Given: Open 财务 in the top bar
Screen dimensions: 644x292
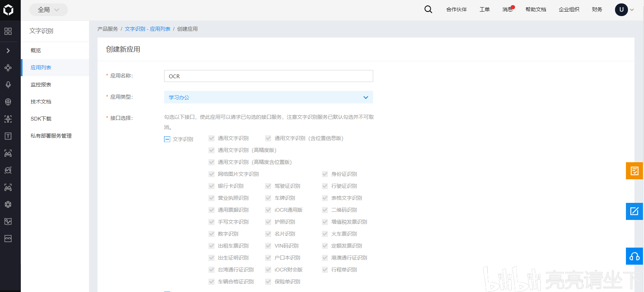Looking at the screenshot, I should click(x=597, y=10).
